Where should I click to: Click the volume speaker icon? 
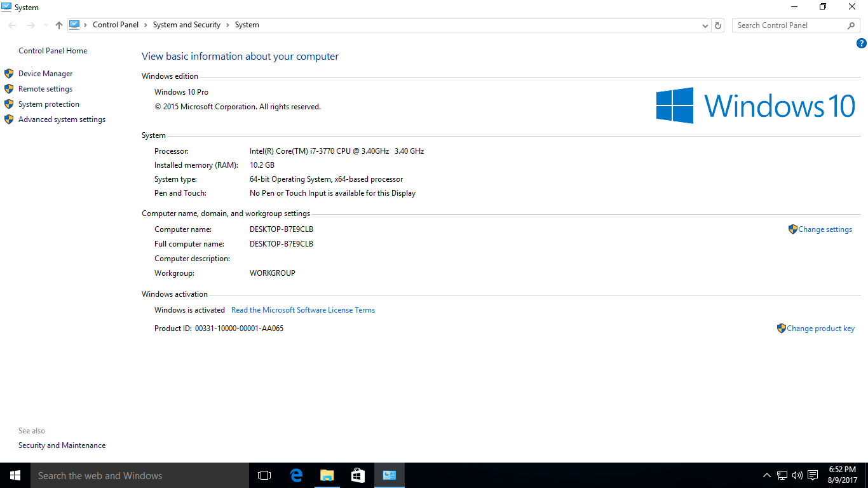pos(797,475)
